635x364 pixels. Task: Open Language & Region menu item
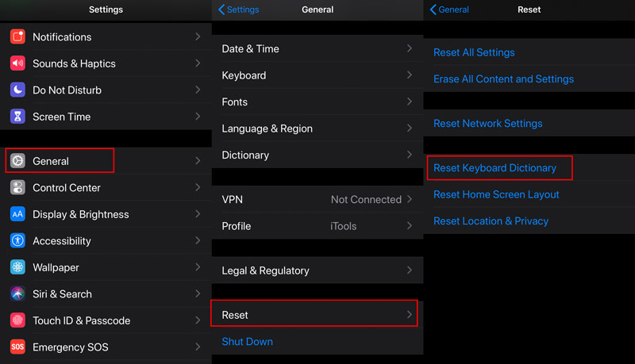pyautogui.click(x=317, y=128)
